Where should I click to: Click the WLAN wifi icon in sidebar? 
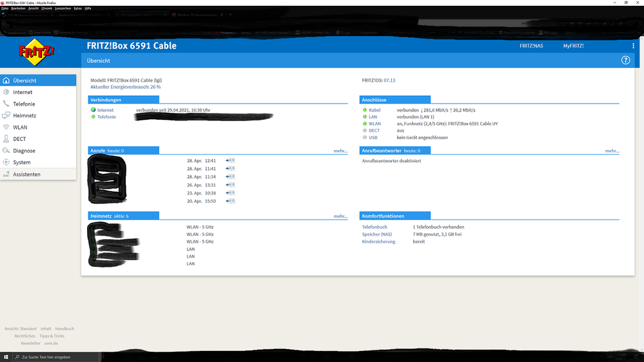[6, 128]
